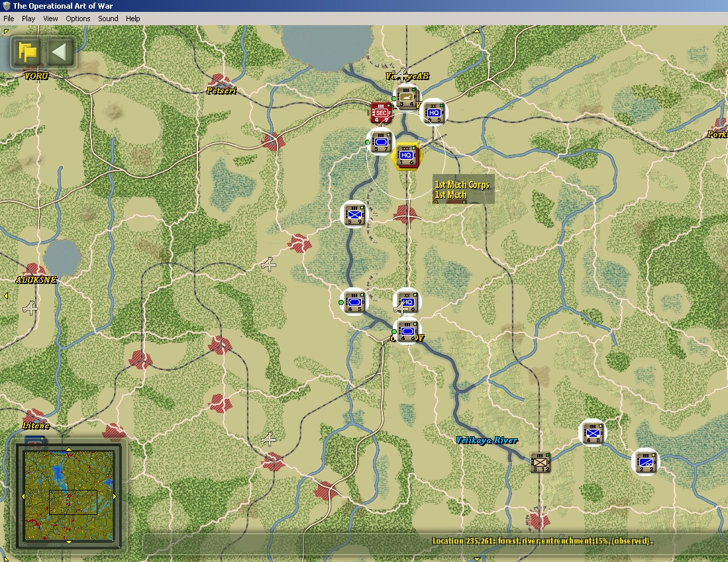Click the minimap scroll-down arrow
The height and width of the screenshot is (562, 728).
coord(69,542)
